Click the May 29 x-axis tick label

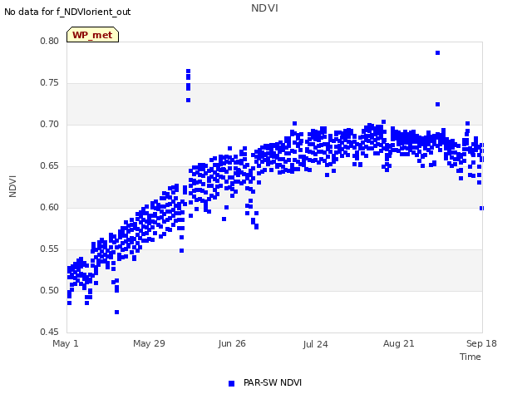click(149, 343)
